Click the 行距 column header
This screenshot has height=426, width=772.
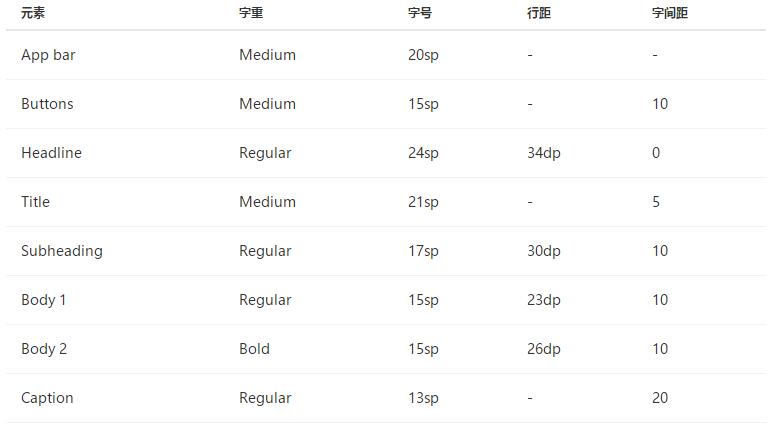tap(539, 13)
